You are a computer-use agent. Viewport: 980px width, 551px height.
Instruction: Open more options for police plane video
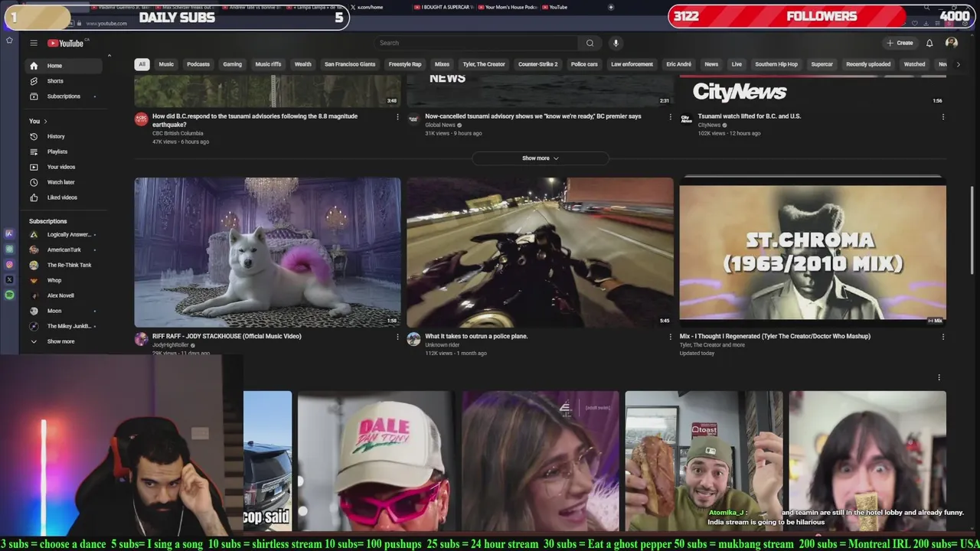click(x=670, y=337)
